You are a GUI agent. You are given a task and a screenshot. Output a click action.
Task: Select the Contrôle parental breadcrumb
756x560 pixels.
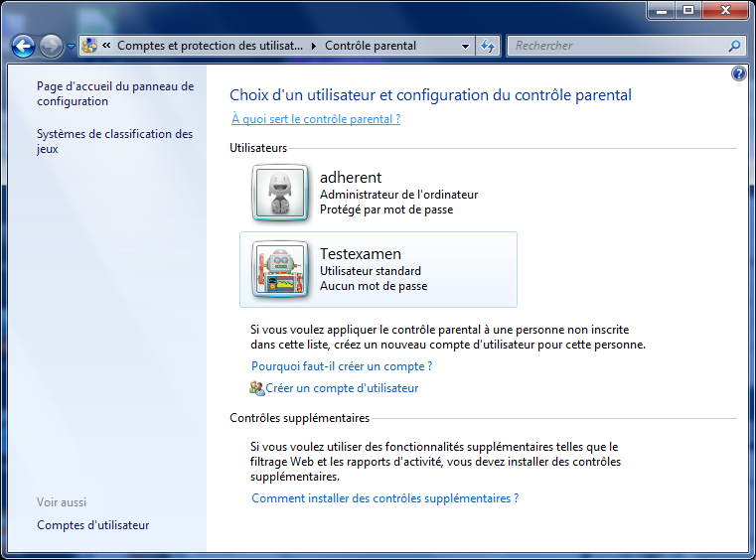click(371, 46)
